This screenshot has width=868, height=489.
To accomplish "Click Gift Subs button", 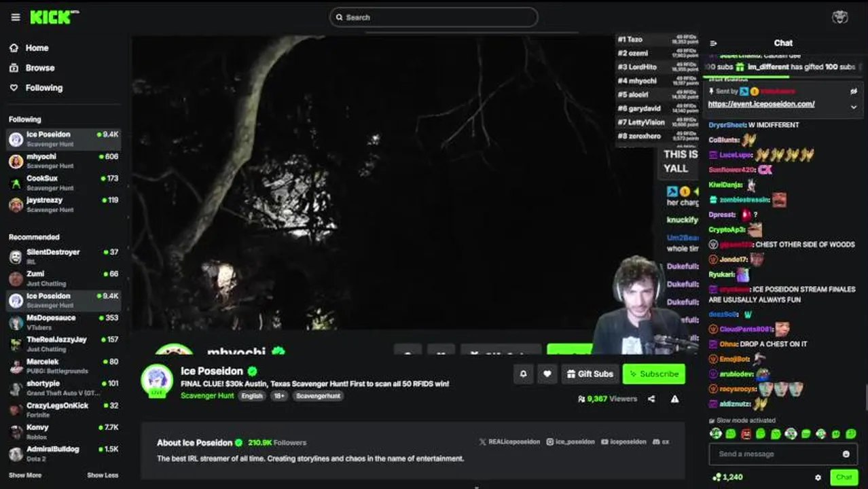I will coord(590,374).
